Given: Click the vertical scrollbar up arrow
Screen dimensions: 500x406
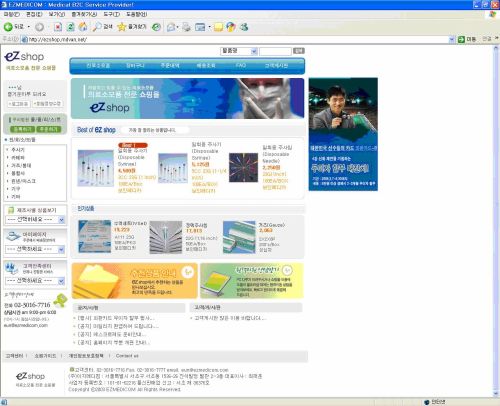Looking at the screenshot, I should [496, 49].
